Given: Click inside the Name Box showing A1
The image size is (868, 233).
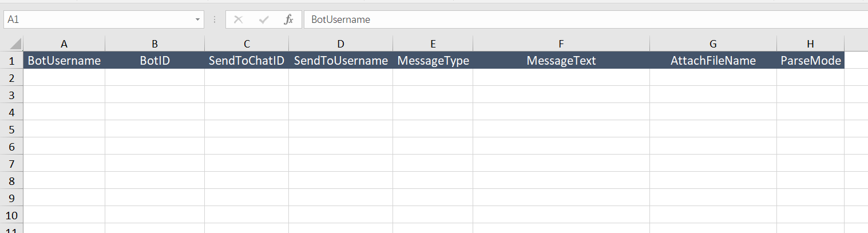Looking at the screenshot, I should [x=97, y=19].
